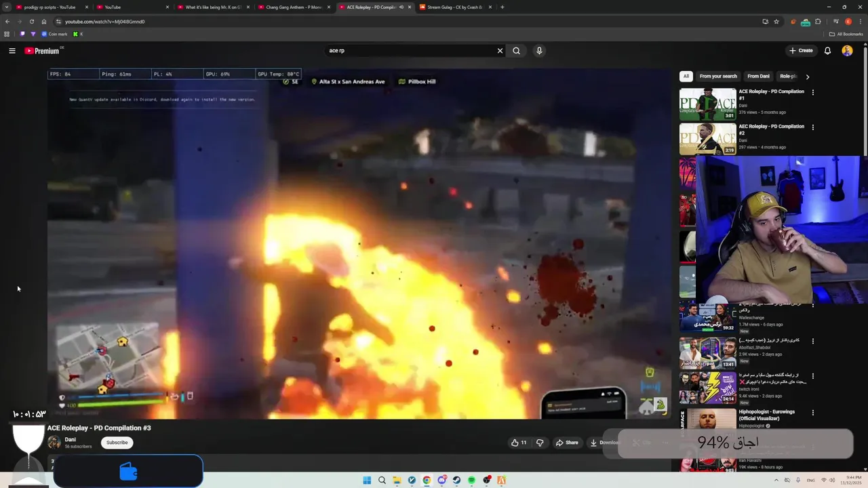Open PD Compilation #1 thumbnail
The image size is (868, 488).
coord(708,104)
